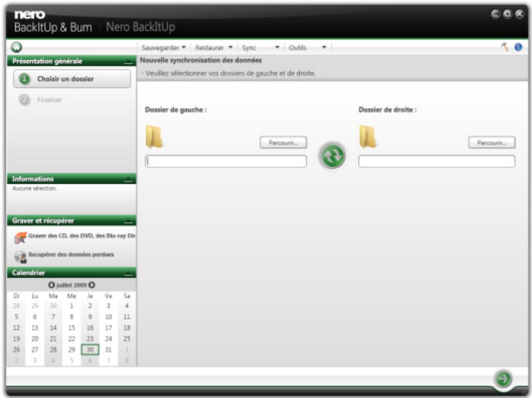Select day 15 in the calendar

(72, 328)
